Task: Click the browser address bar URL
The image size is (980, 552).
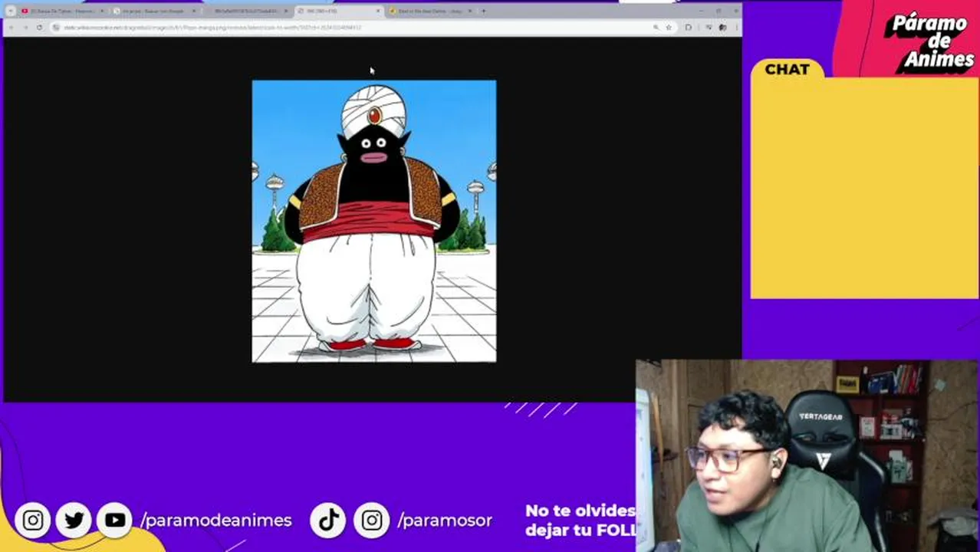Action: pyautogui.click(x=212, y=28)
